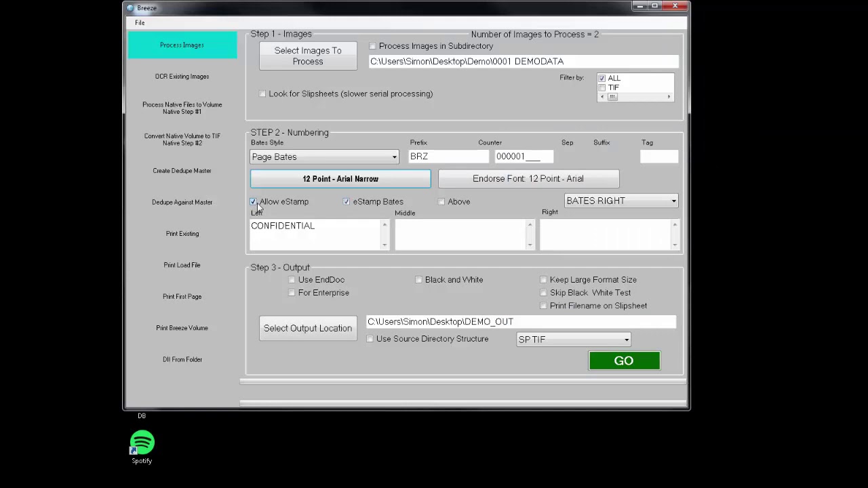Image resolution: width=868 pixels, height=488 pixels.
Task: Open the File menu
Action: tap(140, 22)
